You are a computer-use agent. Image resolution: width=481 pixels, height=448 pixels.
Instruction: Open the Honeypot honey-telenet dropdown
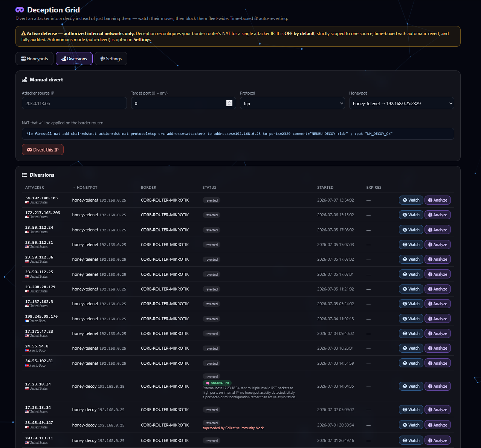(402, 103)
